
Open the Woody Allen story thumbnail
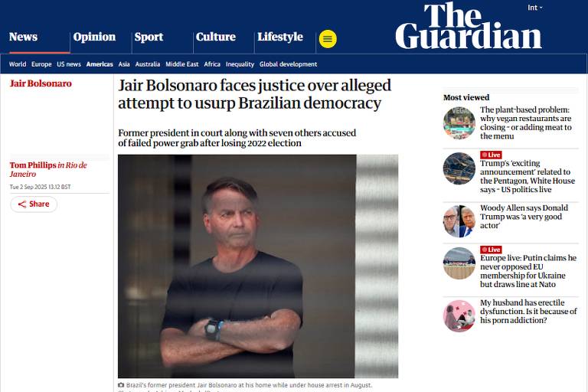coord(459,221)
